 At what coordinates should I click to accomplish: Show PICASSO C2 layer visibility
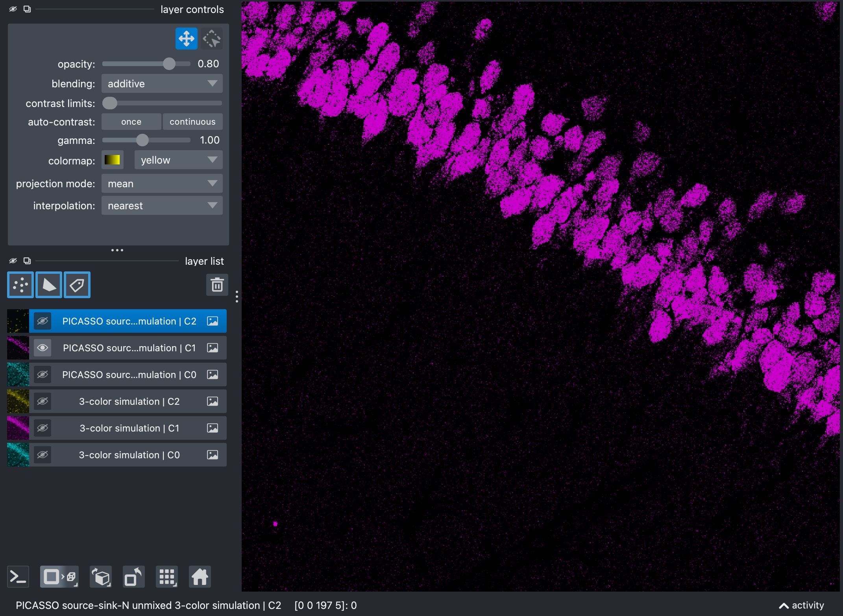(x=43, y=321)
